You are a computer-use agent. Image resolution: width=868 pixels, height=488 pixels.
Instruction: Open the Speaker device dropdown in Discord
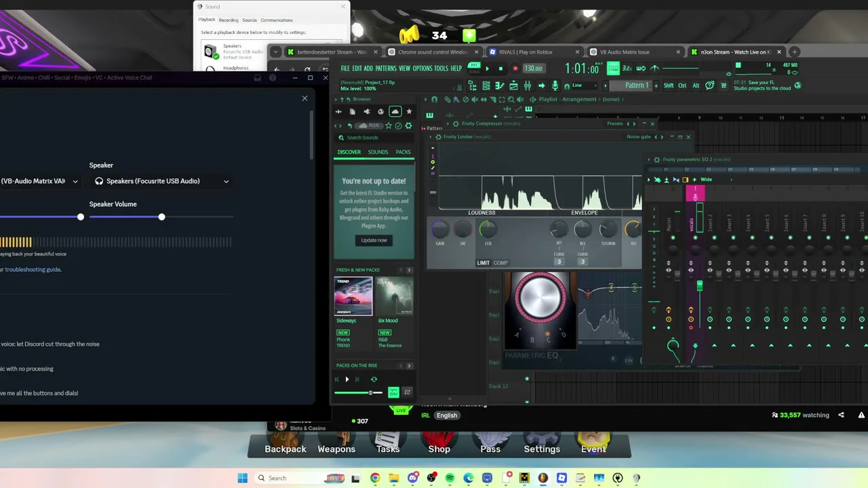pos(161,181)
